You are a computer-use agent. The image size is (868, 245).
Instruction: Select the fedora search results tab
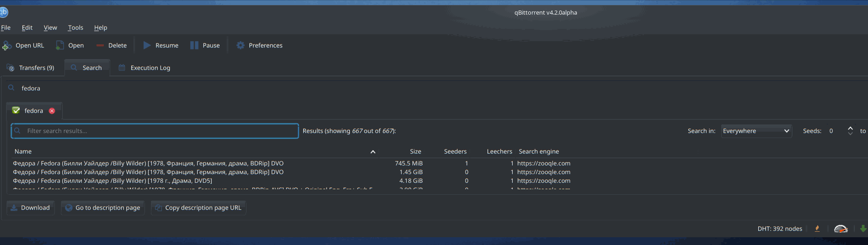coord(34,111)
